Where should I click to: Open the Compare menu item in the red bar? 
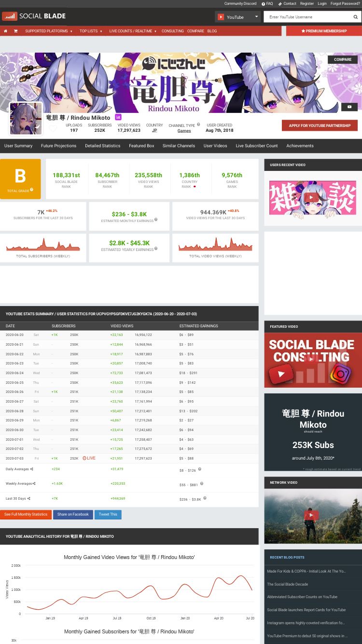coord(195,31)
